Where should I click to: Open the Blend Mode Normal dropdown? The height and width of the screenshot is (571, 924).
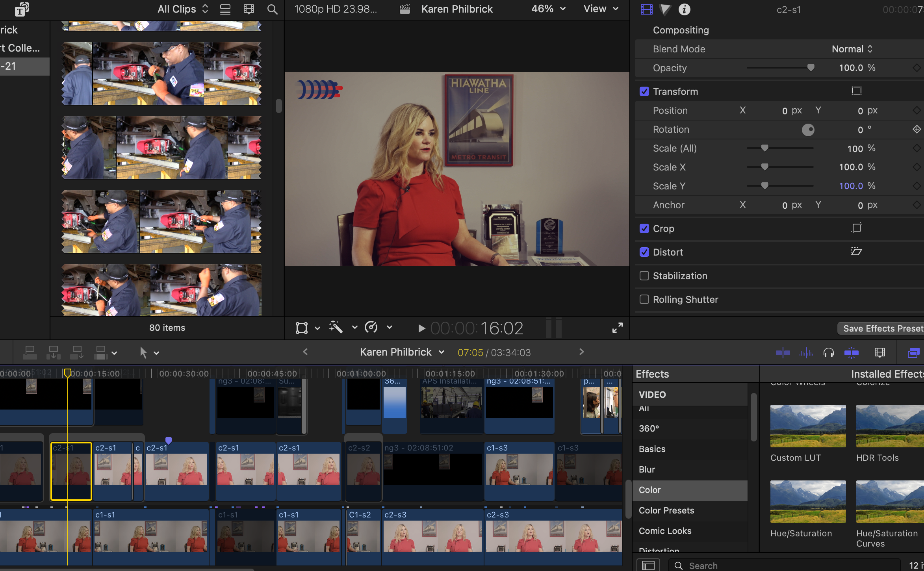pos(852,49)
